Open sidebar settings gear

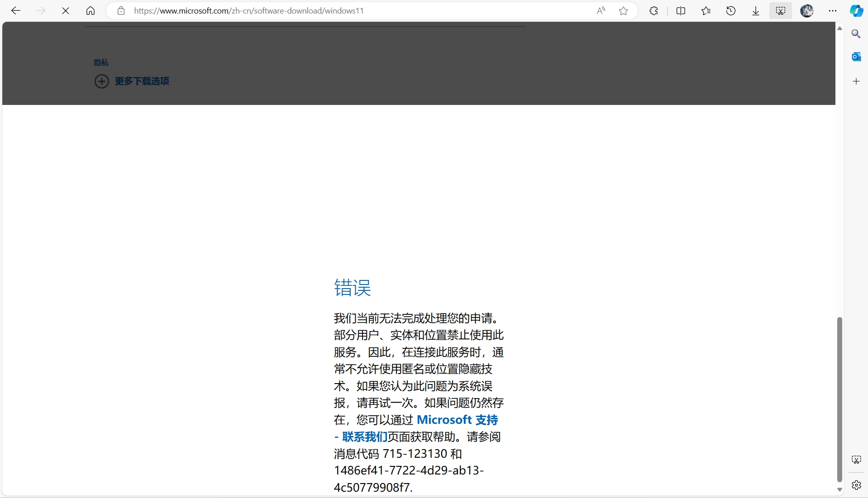click(856, 485)
